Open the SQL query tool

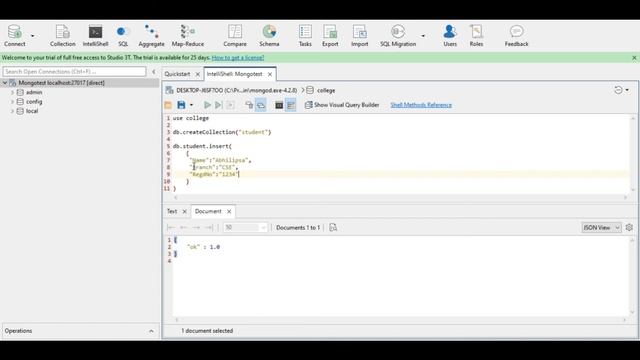122,36
